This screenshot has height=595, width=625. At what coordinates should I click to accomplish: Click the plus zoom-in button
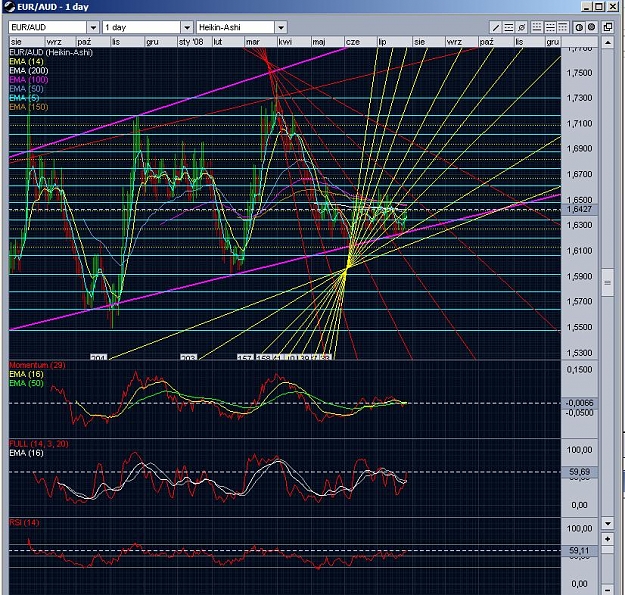(607, 539)
